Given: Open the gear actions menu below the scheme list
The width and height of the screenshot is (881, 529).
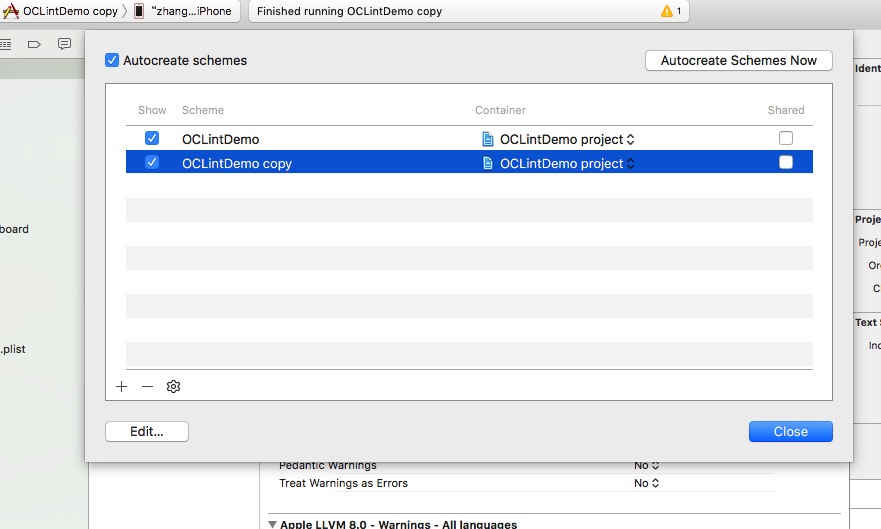Looking at the screenshot, I should coord(173,386).
